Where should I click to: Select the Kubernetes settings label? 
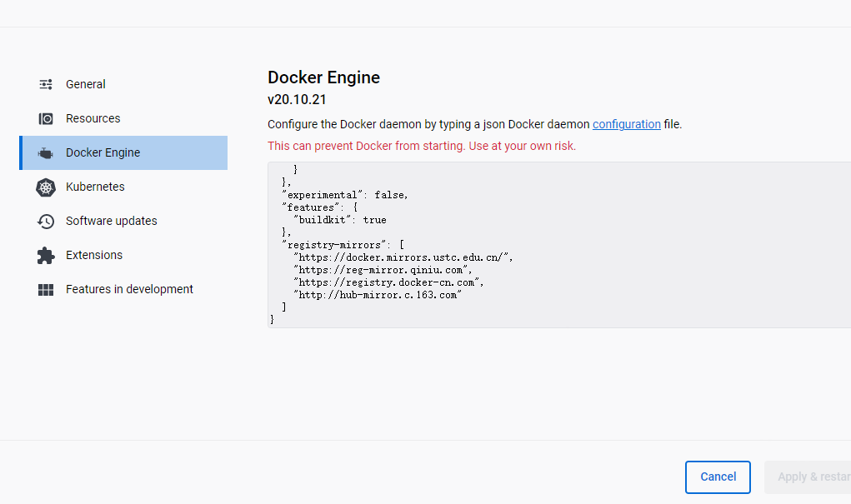(95, 187)
